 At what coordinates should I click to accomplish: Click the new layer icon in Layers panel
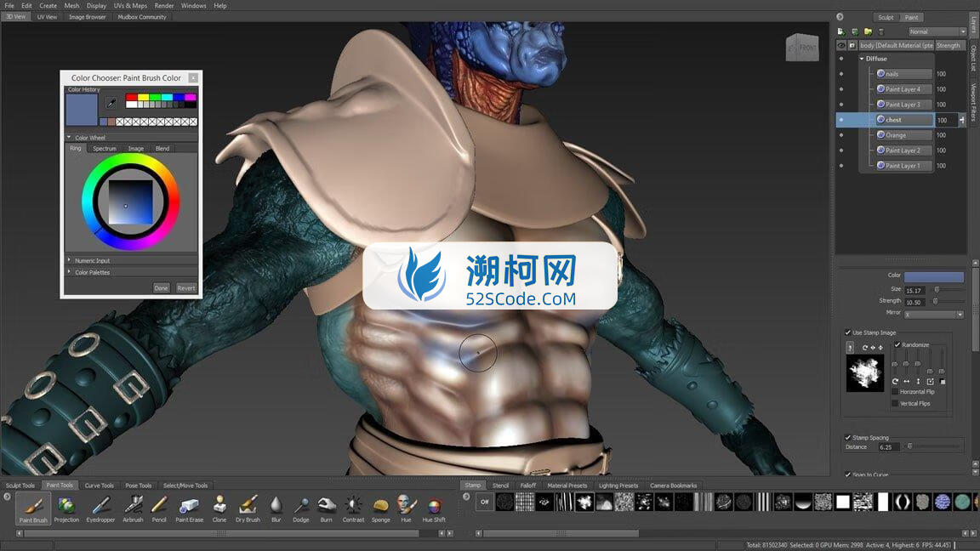[x=841, y=31]
